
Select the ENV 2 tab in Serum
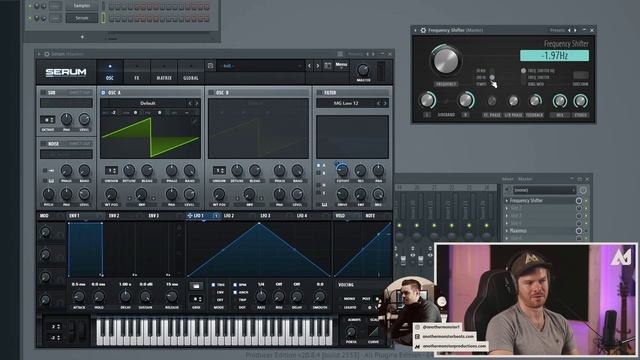114,216
